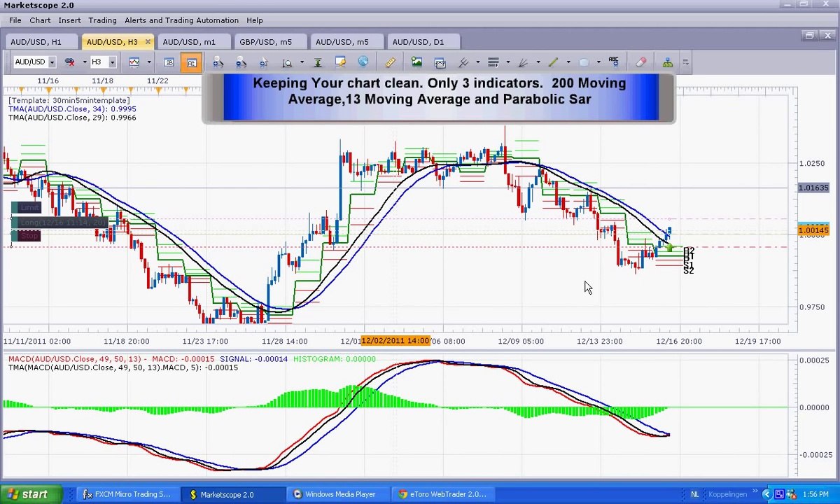This screenshot has width=840, height=504.
Task: Click the blue globe icon in toolbar
Action: point(363,62)
